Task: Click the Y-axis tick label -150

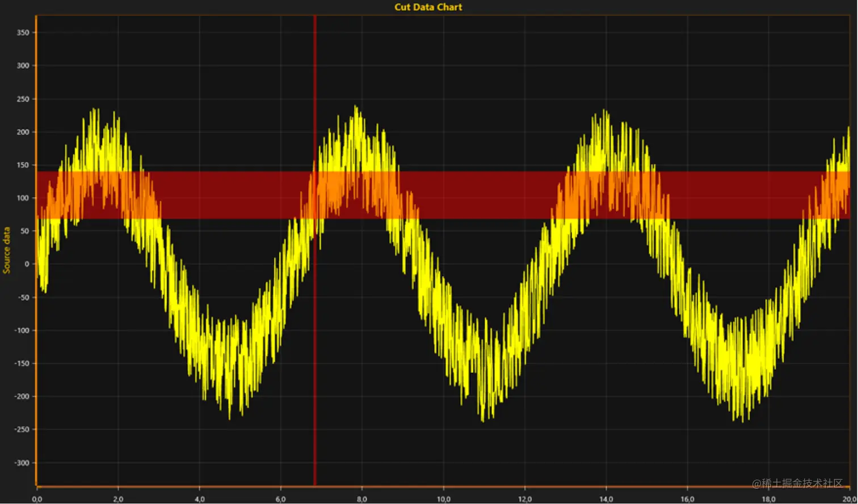Action: [x=22, y=363]
